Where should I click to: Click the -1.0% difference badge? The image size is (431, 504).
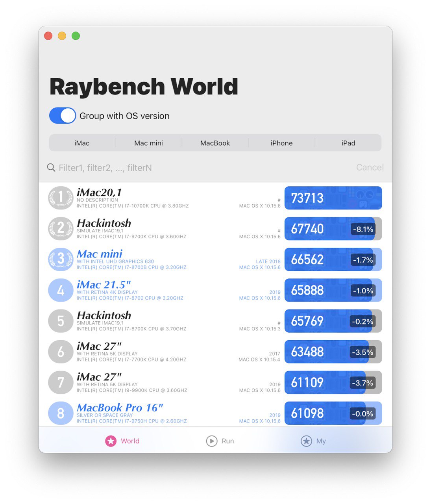coord(363,291)
